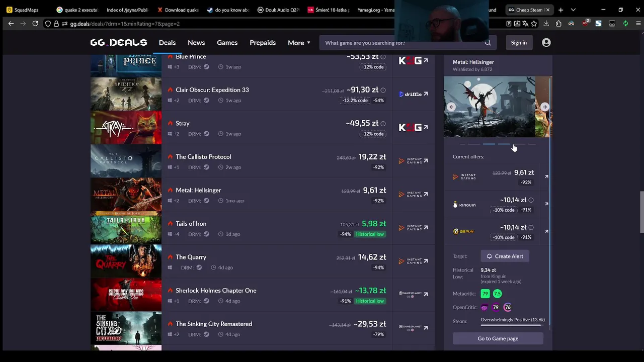Expand +4 platforms under Tails of Iron
Image resolution: width=644 pixels, height=362 pixels.
pyautogui.click(x=176, y=234)
